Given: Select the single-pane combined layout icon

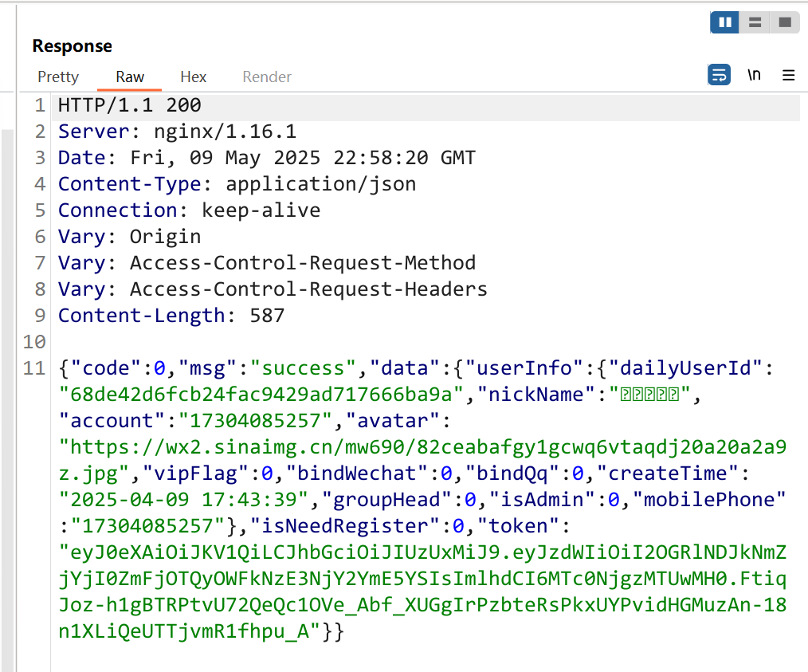Looking at the screenshot, I should tap(784, 23).
